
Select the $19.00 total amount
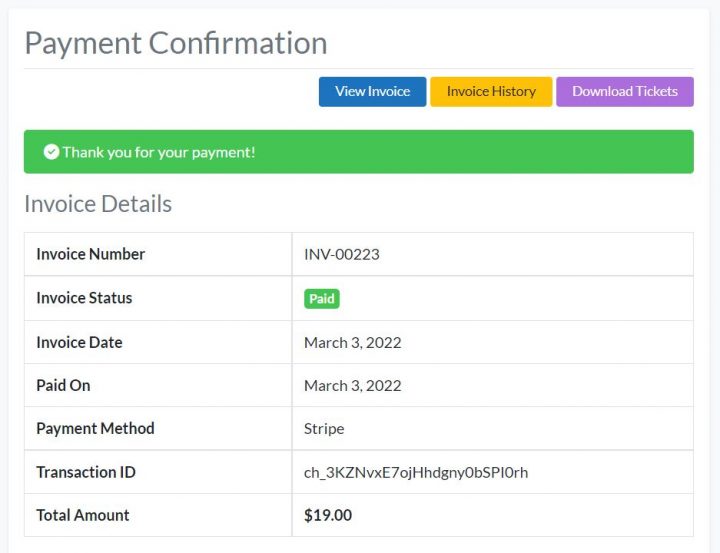click(328, 515)
